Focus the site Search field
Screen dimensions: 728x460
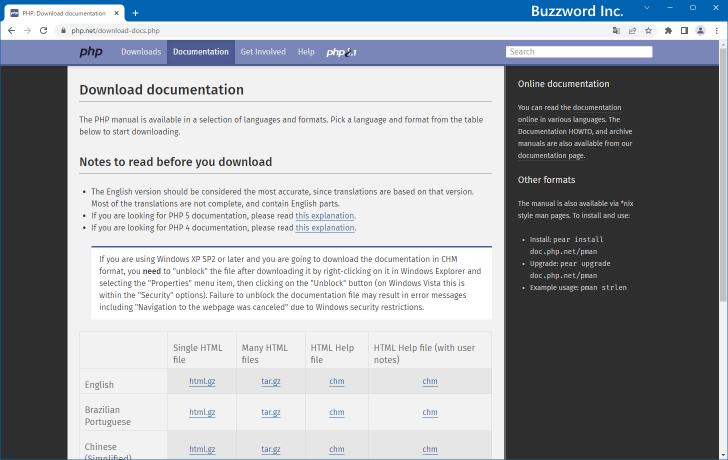(579, 52)
